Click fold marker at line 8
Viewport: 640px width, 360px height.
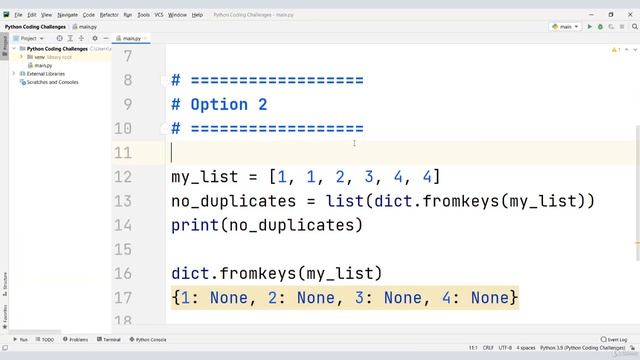pyautogui.click(x=164, y=80)
